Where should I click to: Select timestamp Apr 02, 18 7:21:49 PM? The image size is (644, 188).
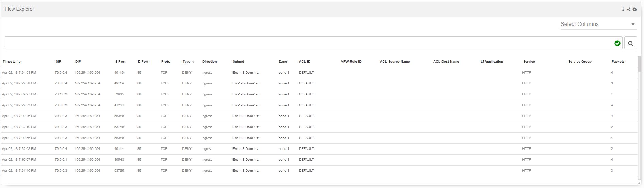pos(19,171)
